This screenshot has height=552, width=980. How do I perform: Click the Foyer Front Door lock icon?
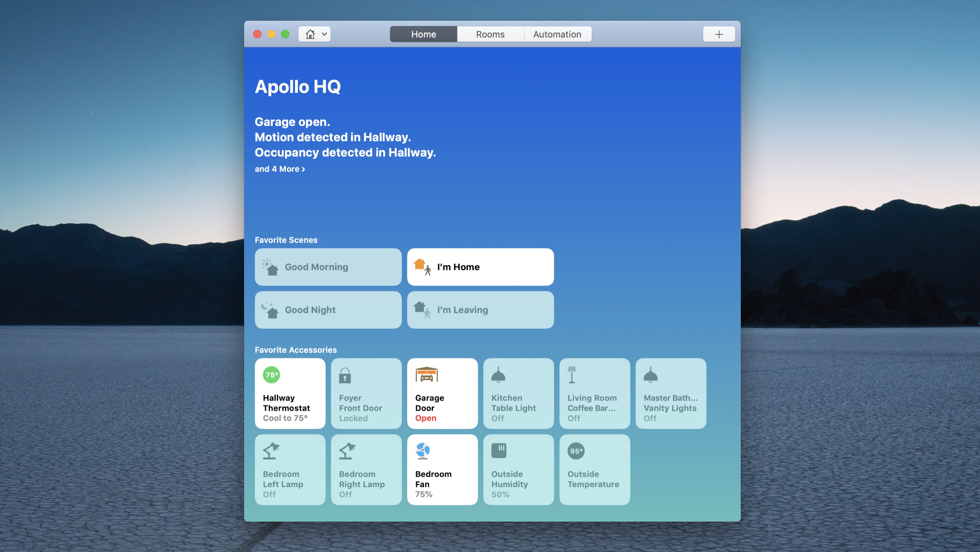(345, 375)
